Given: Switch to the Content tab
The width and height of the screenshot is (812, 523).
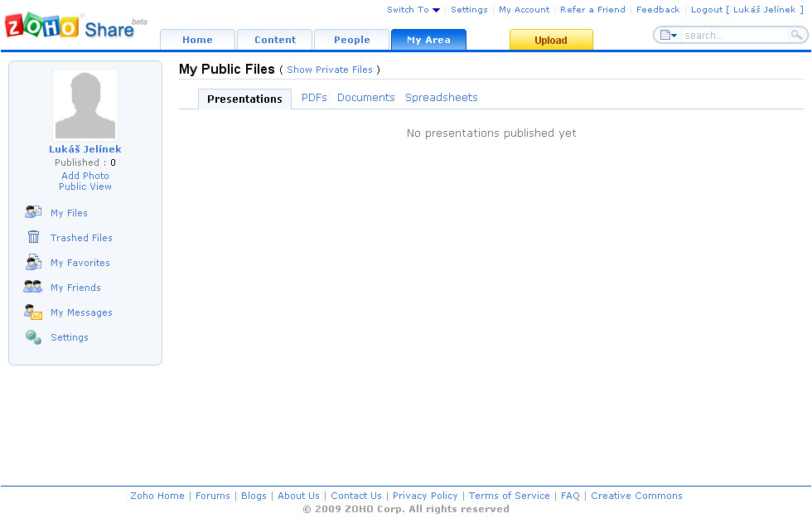Looking at the screenshot, I should pos(275,40).
